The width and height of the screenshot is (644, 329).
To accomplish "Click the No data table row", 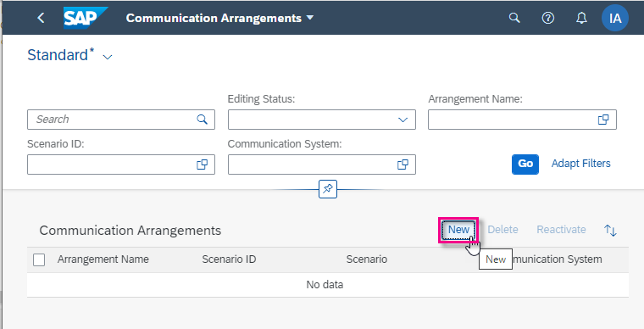I will tap(328, 285).
